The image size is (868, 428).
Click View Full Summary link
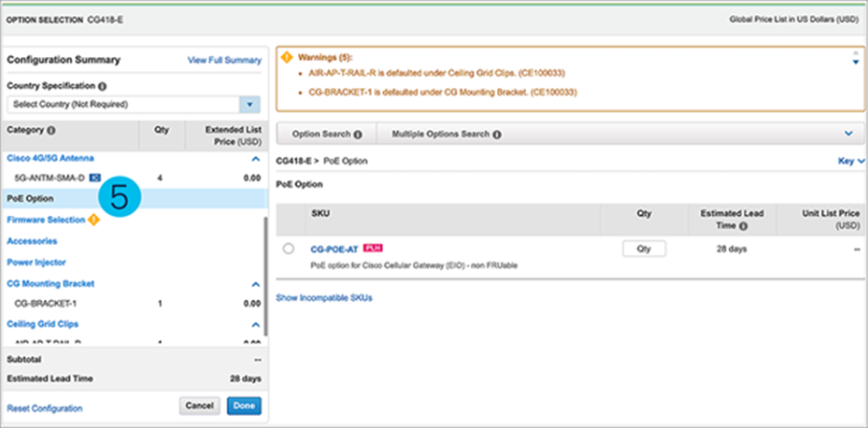225,60
